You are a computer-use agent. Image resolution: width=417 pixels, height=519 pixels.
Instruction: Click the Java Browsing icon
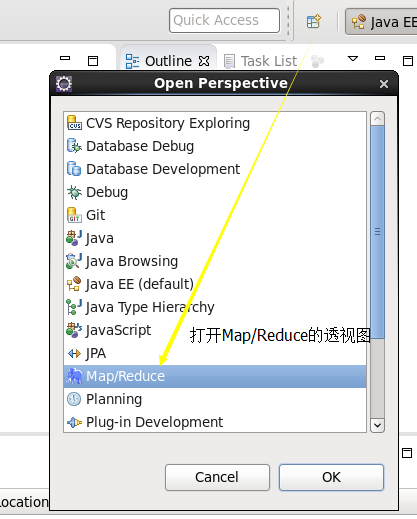[x=74, y=261]
